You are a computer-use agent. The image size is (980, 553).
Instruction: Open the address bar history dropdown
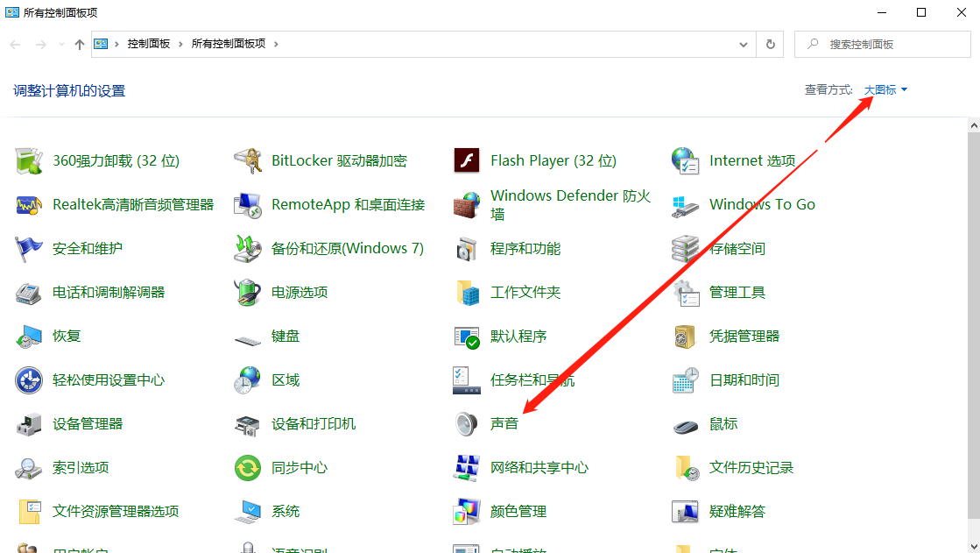(743, 44)
